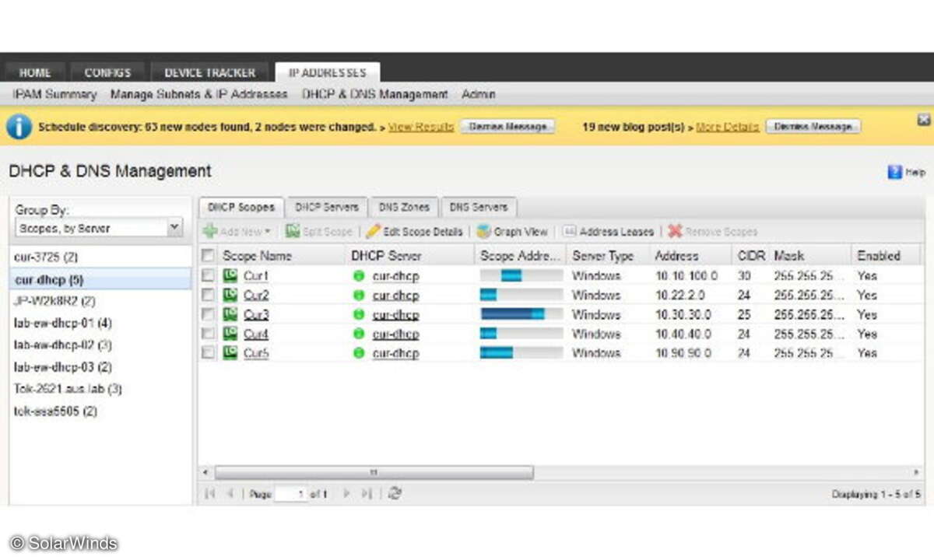This screenshot has height=560, width=934.
Task: Click green status icon in Cur2 row
Action: tap(358, 296)
